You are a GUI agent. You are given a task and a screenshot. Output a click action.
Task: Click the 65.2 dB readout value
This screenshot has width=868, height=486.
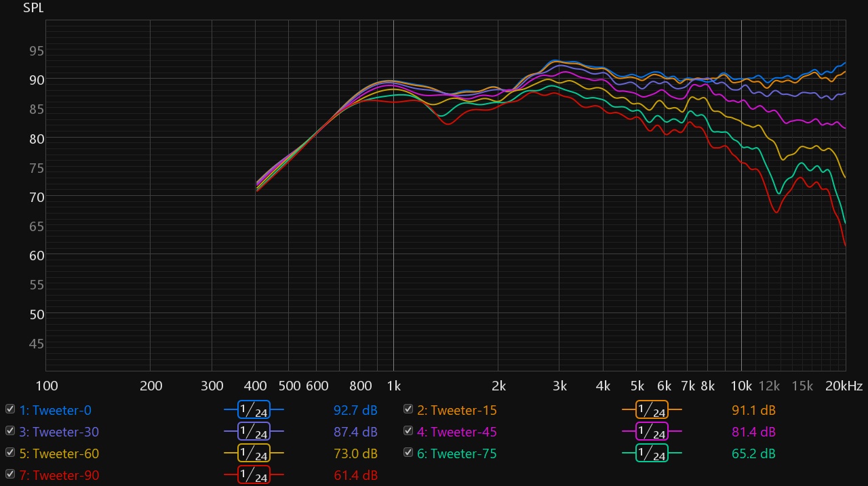(x=753, y=453)
